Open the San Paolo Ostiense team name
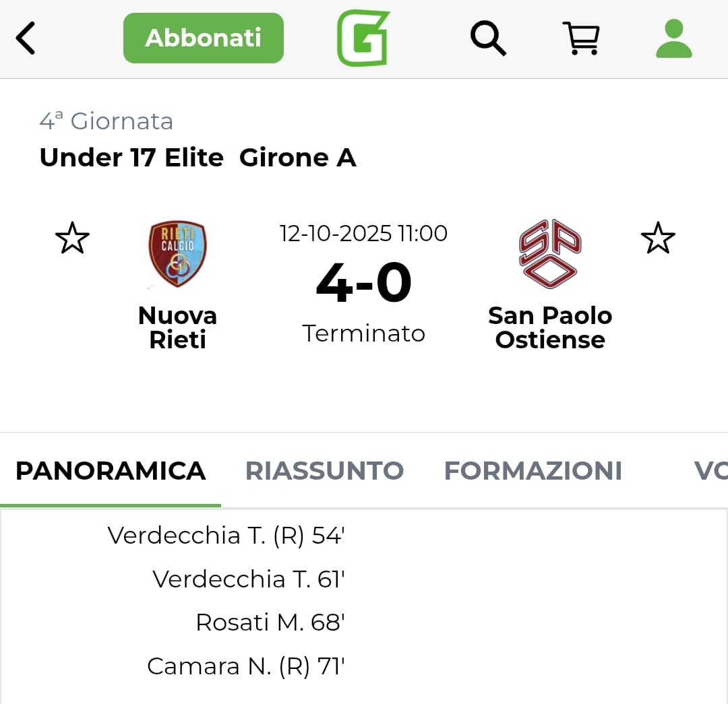728x704 pixels. tap(550, 327)
